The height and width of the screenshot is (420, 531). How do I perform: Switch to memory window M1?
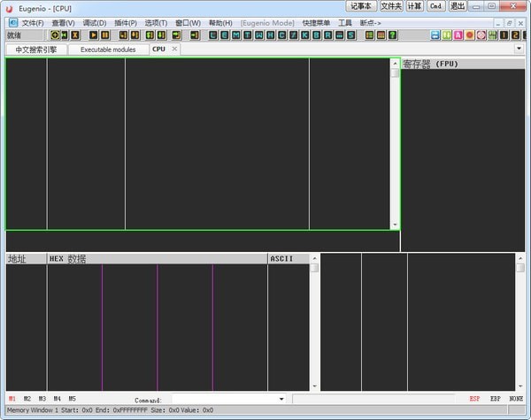[x=12, y=399]
